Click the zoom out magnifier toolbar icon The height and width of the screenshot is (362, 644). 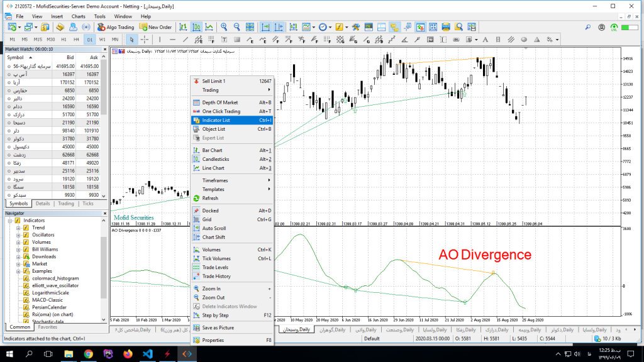(237, 27)
